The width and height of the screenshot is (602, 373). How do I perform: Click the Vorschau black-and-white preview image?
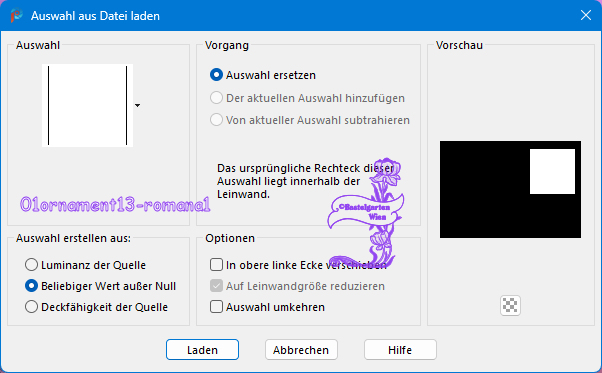click(x=510, y=190)
